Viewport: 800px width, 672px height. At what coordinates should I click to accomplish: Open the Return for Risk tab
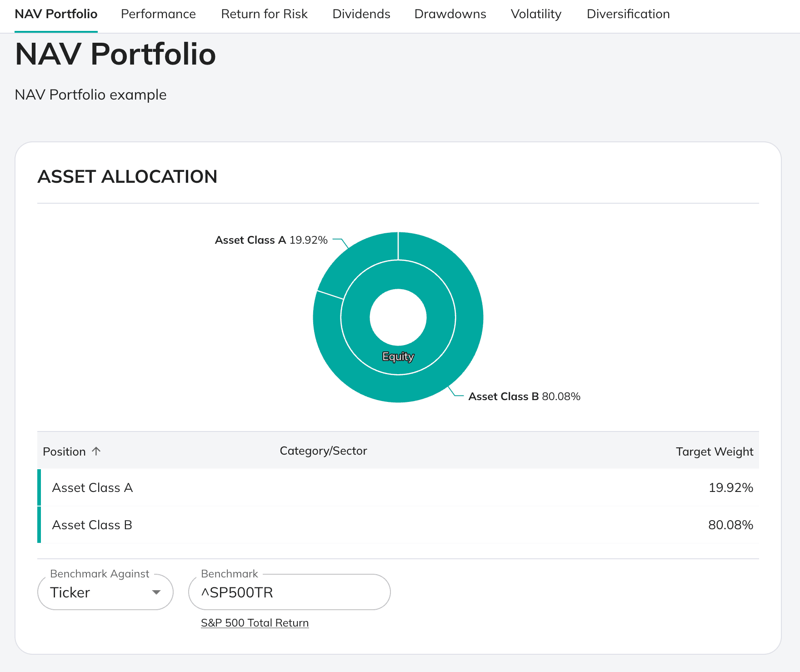pyautogui.click(x=264, y=14)
